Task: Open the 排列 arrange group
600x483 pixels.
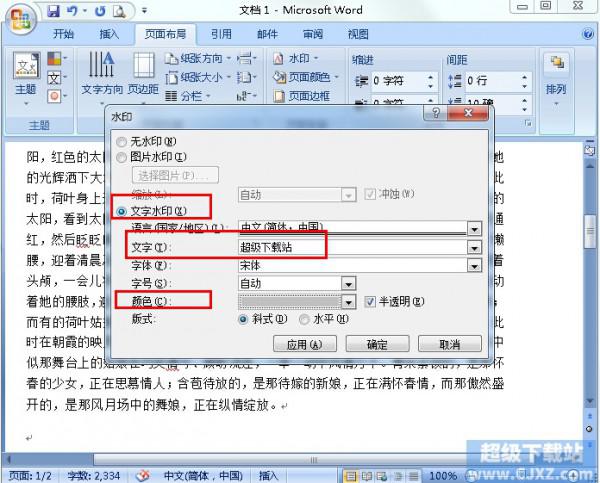Action: (556, 78)
